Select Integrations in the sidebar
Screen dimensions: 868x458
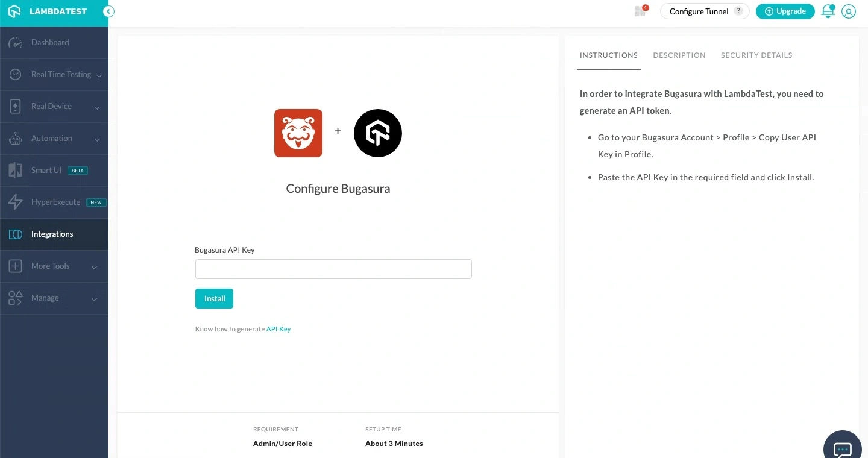point(52,234)
